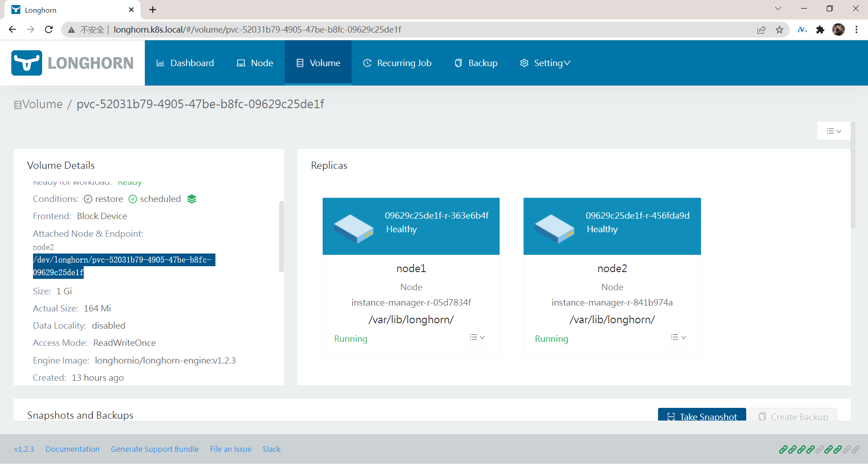Viewport: 868px width, 464px height.
Task: Click the node1 replica disk icon
Action: pos(353,229)
